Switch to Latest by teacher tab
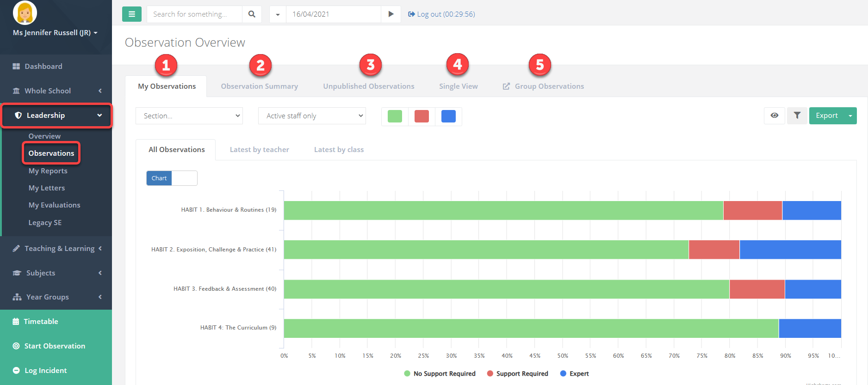Viewport: 868px width, 385px height. tap(259, 150)
